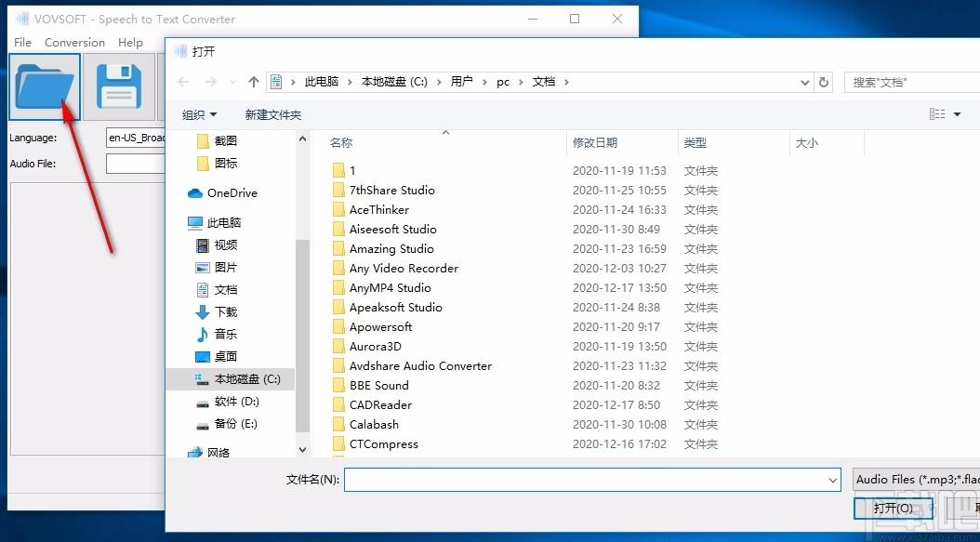The height and width of the screenshot is (542, 980).
Task: Click navigation pane scroll up arrow
Action: tap(302, 139)
